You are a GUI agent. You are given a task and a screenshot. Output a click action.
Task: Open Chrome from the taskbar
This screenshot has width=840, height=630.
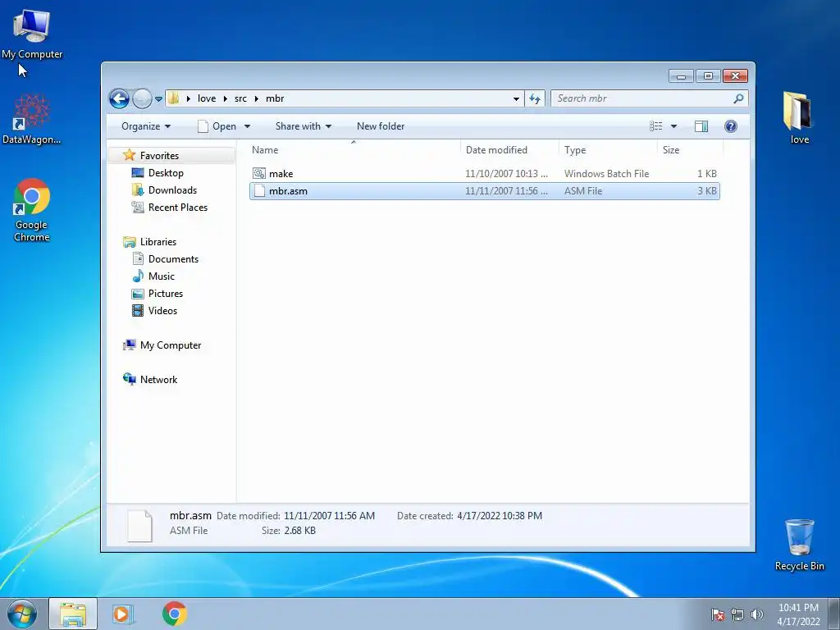174,614
